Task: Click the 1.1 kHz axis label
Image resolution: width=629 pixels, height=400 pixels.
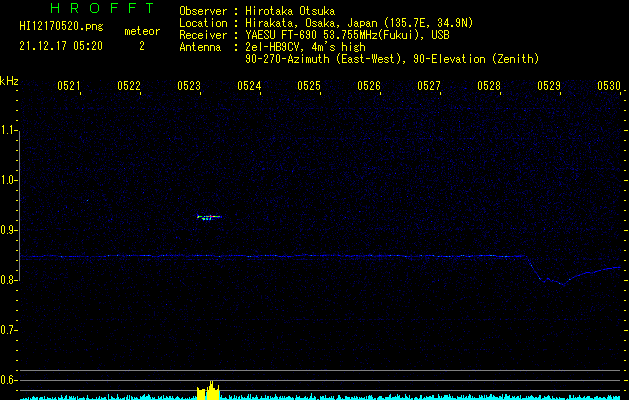Action: coord(8,130)
